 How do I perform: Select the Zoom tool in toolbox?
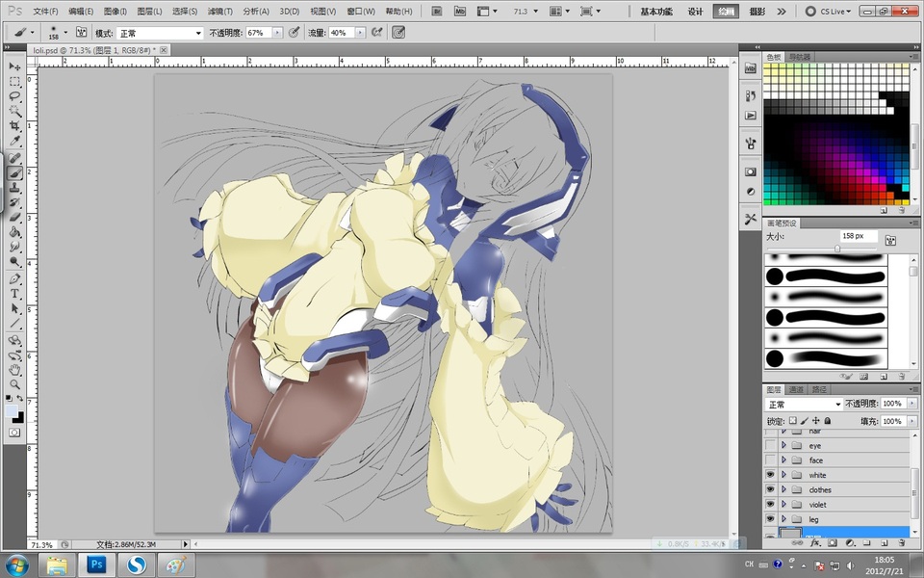tap(14, 384)
